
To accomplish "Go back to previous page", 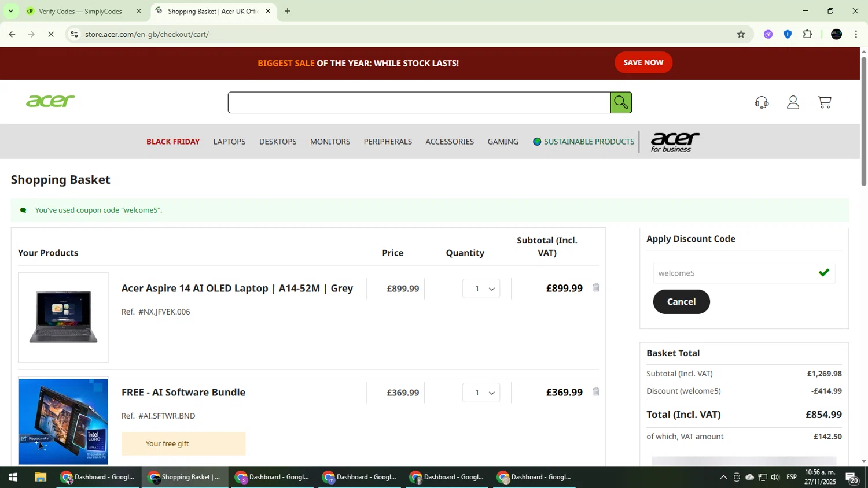I will (12, 34).
